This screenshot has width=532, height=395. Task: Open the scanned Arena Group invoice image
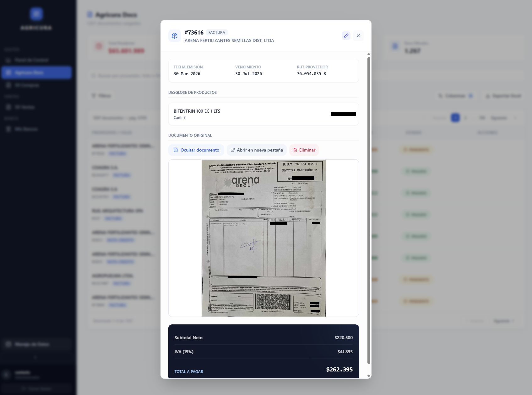(x=263, y=238)
